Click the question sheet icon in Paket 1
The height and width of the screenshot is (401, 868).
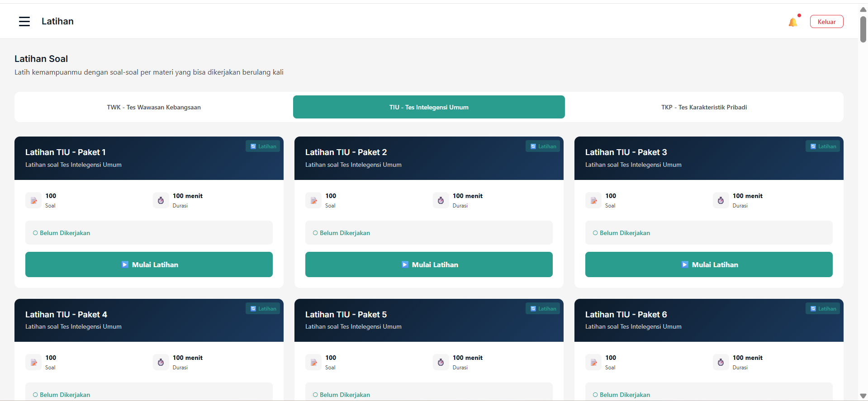coord(33,200)
